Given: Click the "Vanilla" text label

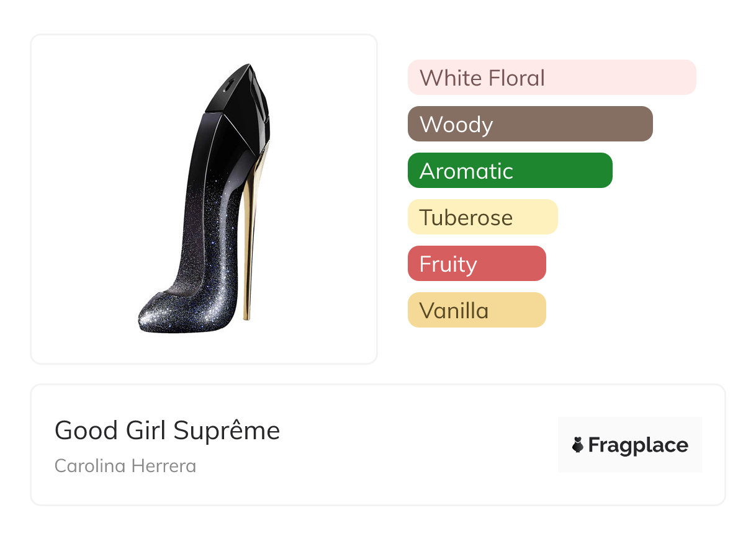Looking at the screenshot, I should tap(454, 311).
